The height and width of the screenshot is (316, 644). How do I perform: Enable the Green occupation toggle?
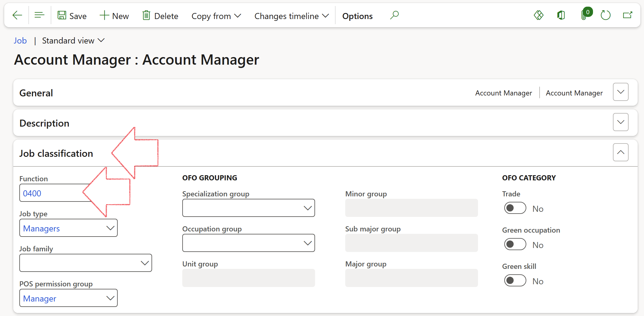515,245
